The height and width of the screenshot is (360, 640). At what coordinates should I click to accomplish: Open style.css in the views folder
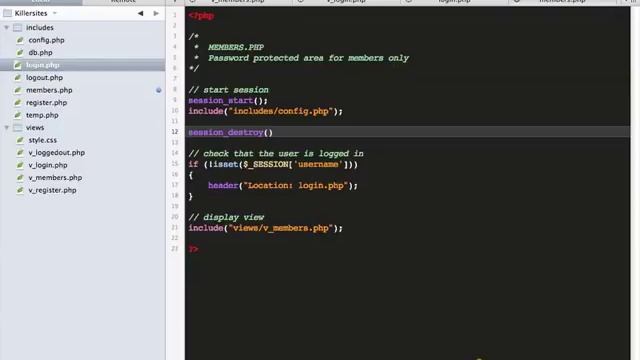tap(42, 140)
